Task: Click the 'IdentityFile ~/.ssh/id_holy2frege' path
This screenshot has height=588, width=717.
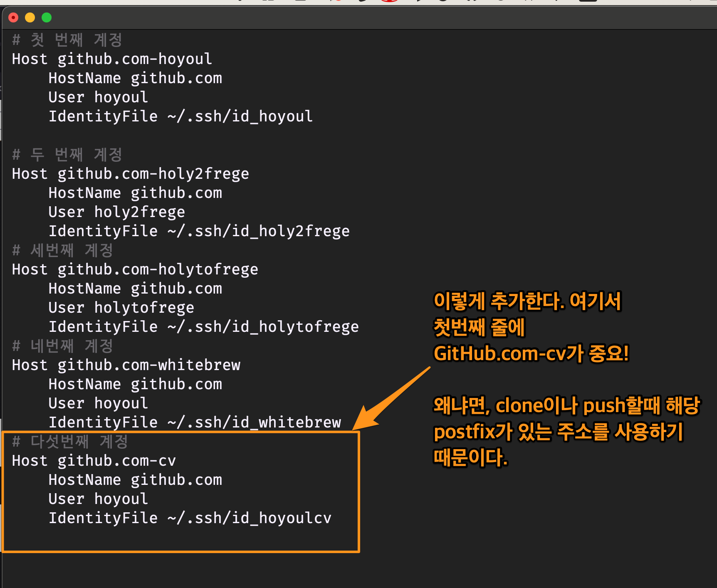Action: (199, 231)
